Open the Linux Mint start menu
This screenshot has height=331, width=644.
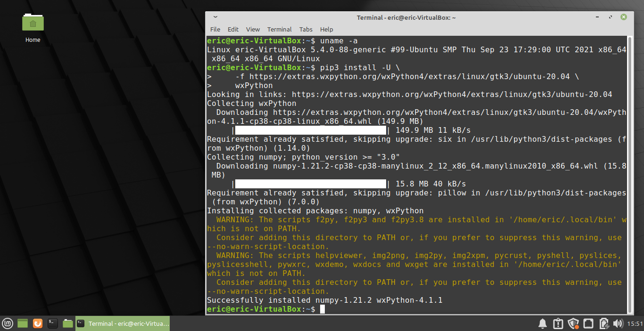point(7,323)
